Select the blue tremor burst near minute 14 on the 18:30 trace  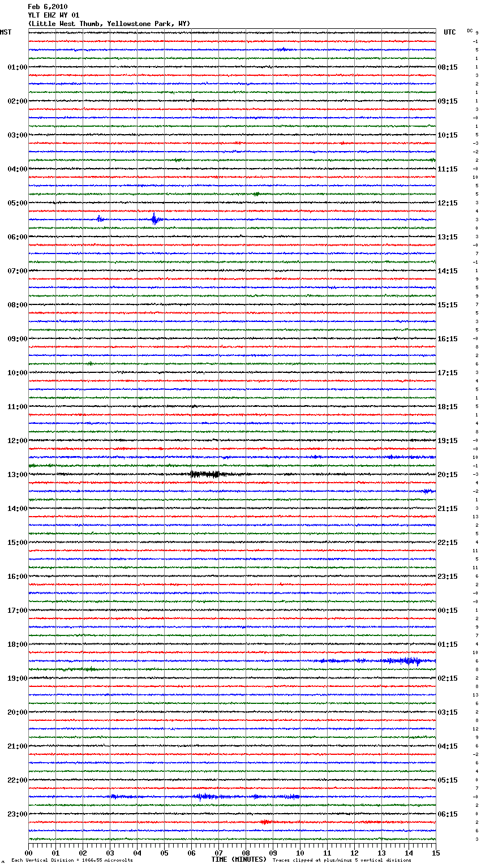405,660
